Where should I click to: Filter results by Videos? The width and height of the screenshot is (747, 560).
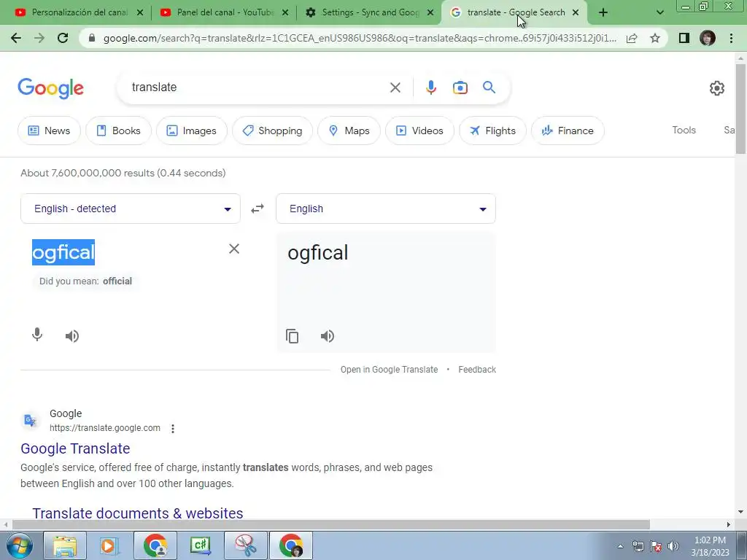(419, 131)
